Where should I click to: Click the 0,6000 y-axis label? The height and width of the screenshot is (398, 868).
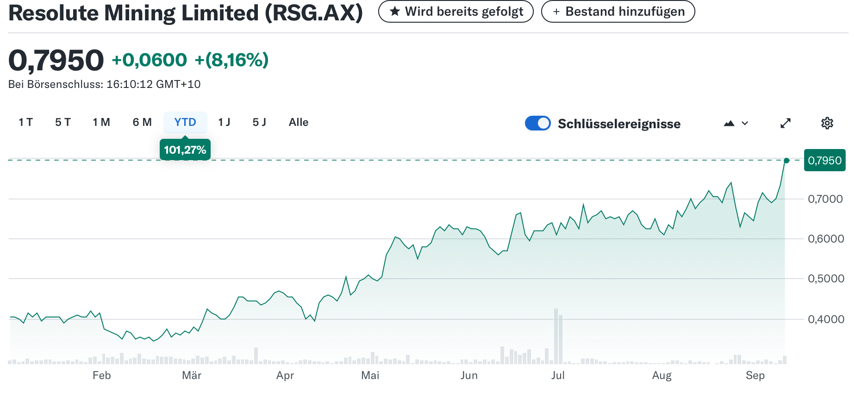click(x=826, y=239)
